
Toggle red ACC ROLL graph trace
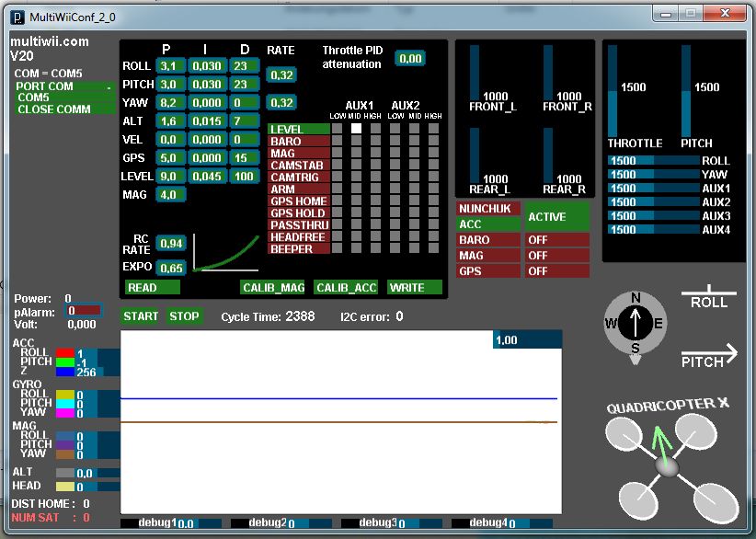tap(64, 353)
